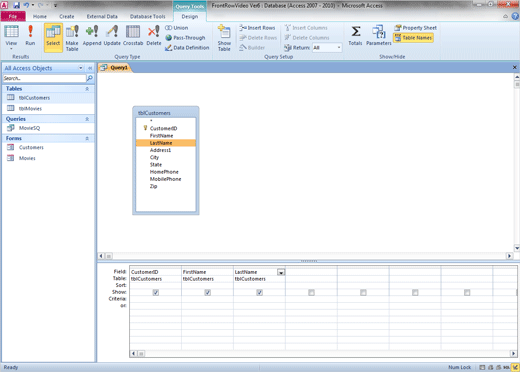Collapse the Tables group

click(87, 89)
